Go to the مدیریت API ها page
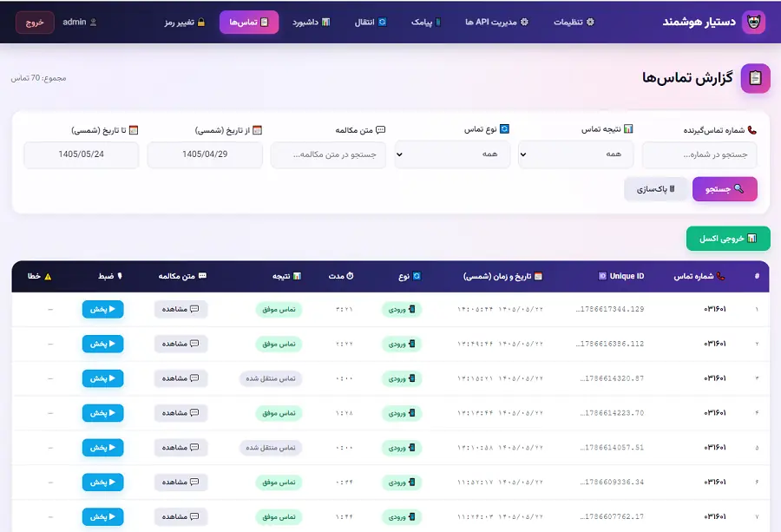 click(x=496, y=22)
